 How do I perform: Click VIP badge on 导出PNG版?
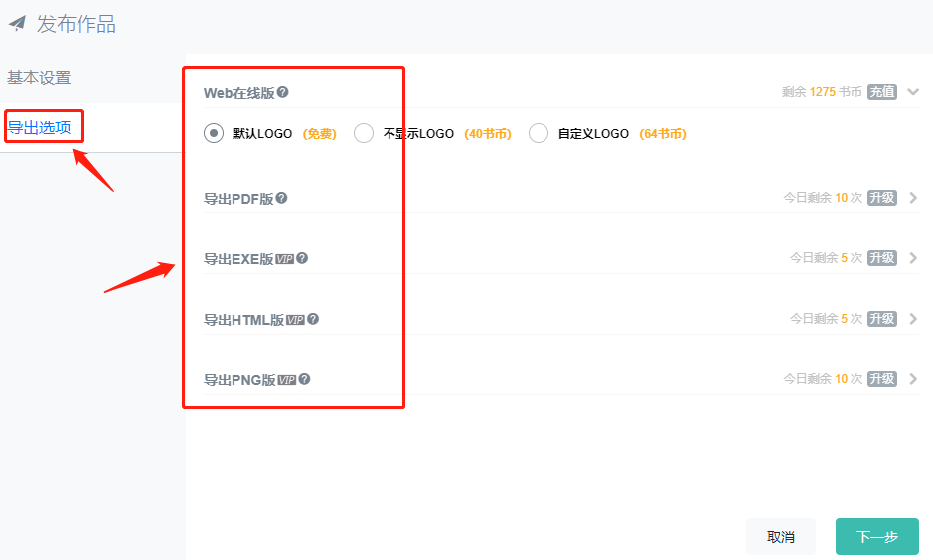pyautogui.click(x=287, y=380)
